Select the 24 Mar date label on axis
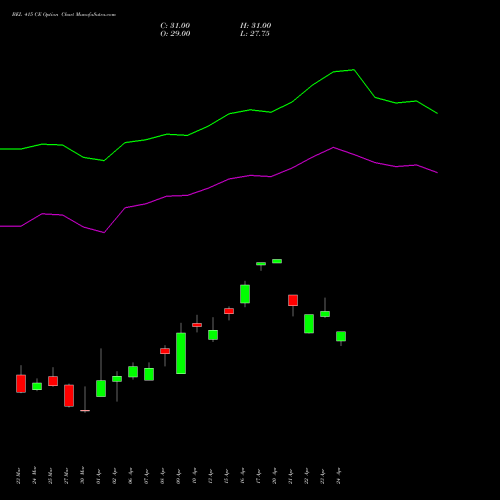The image size is (500, 500). click(34, 475)
